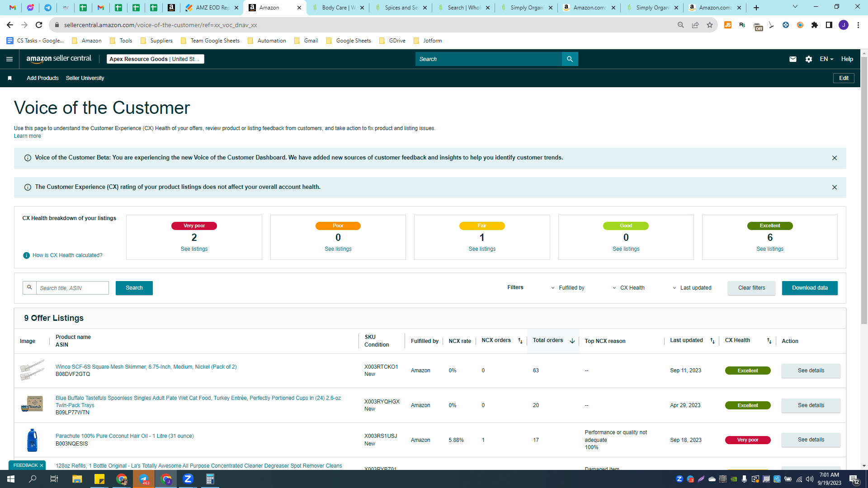Viewport: 868px width, 488px height.
Task: Bookmark this page with the star icon
Action: (710, 25)
